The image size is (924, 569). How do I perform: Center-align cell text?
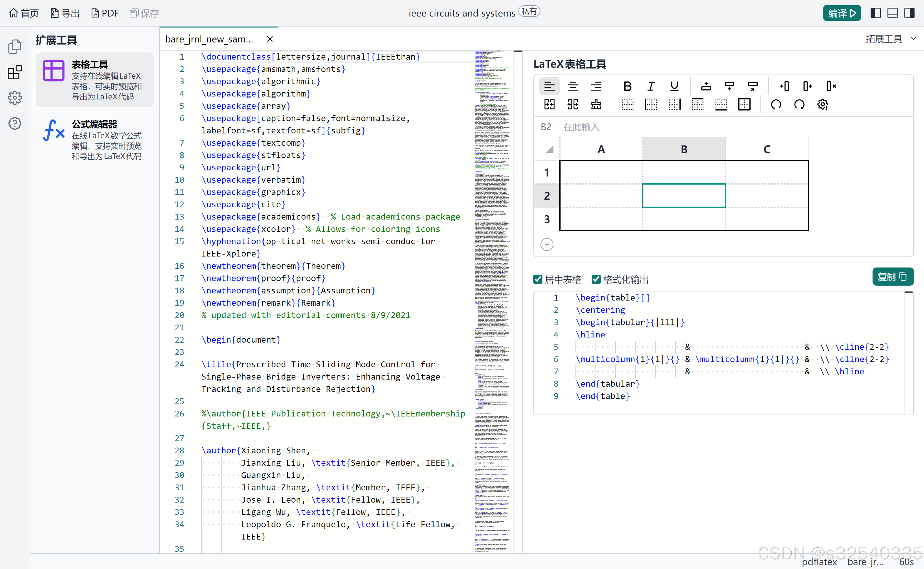(x=573, y=86)
